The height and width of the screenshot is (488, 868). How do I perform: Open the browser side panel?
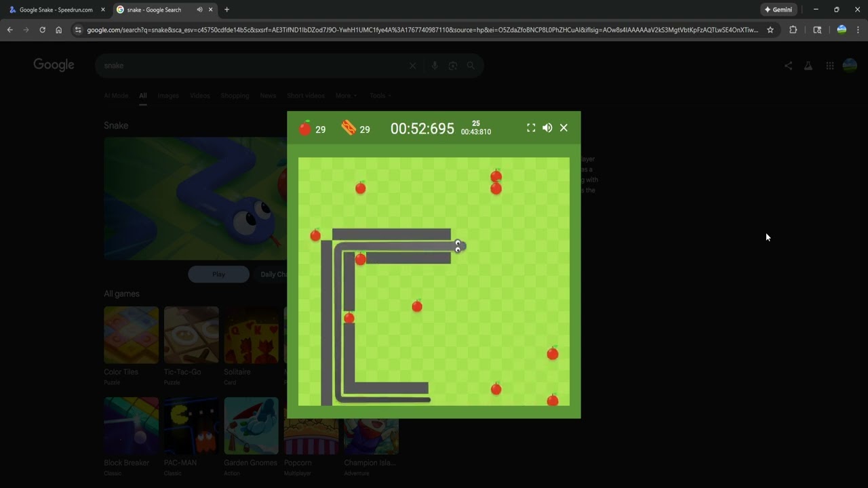817,30
